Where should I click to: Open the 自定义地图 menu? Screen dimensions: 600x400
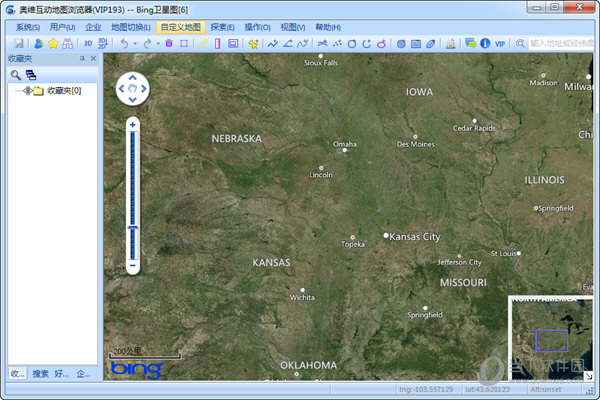(181, 27)
